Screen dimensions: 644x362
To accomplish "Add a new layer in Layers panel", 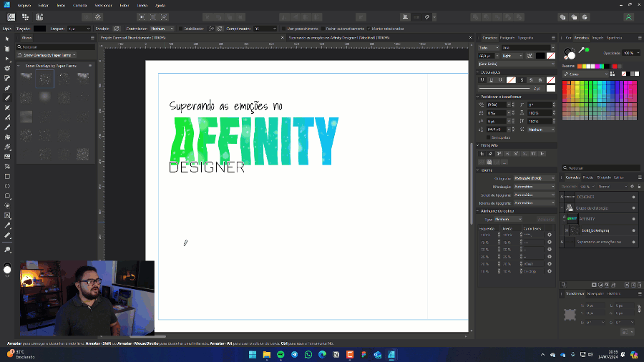I will click(627, 285).
